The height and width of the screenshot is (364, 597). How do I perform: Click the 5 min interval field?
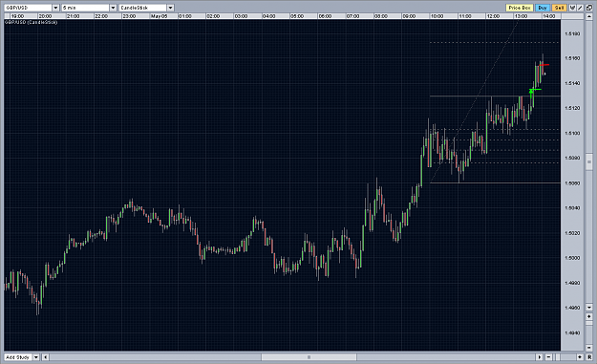click(86, 8)
